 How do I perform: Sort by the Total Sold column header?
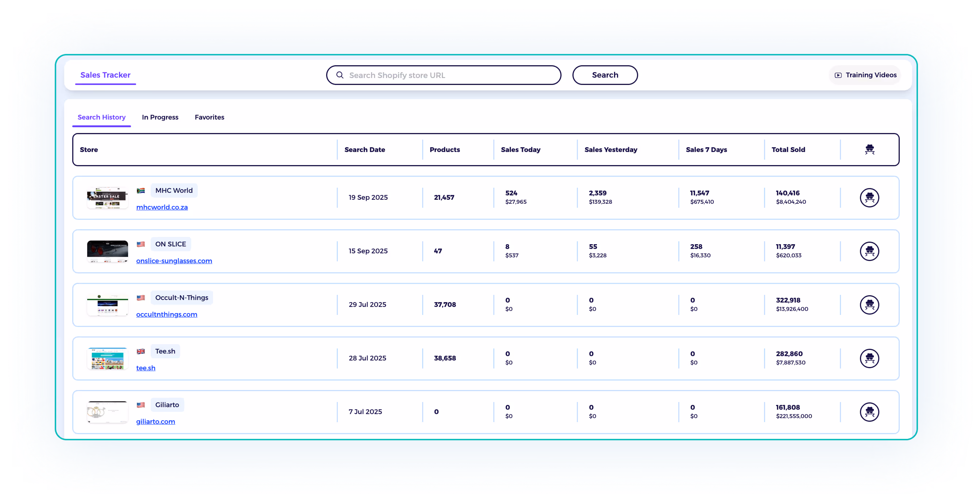coord(788,149)
